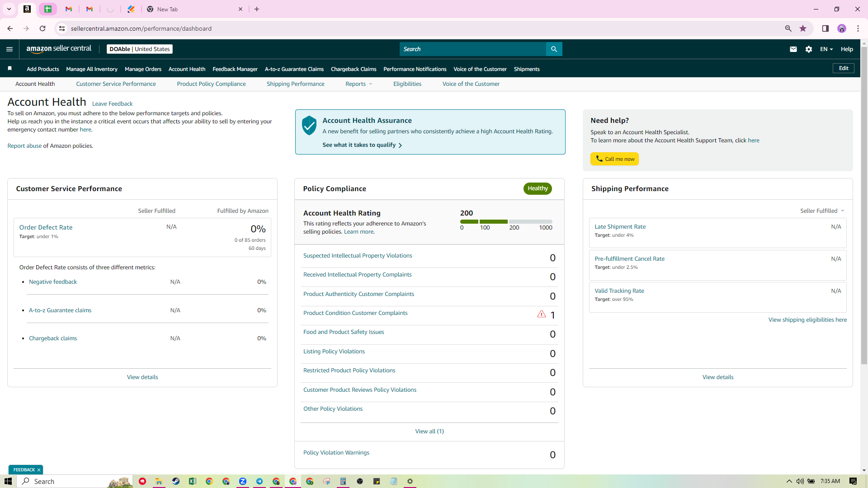
Task: Open Steam from the taskbar
Action: coord(176,481)
